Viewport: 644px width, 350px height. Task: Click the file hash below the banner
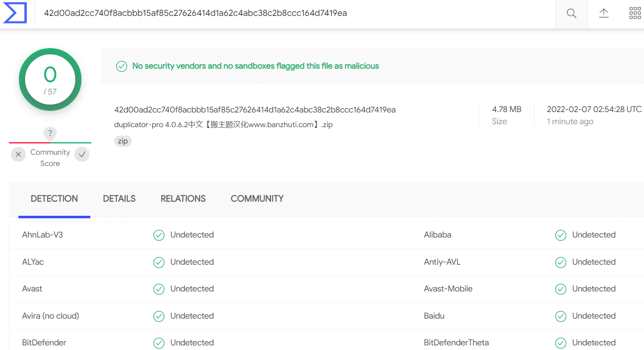click(255, 110)
